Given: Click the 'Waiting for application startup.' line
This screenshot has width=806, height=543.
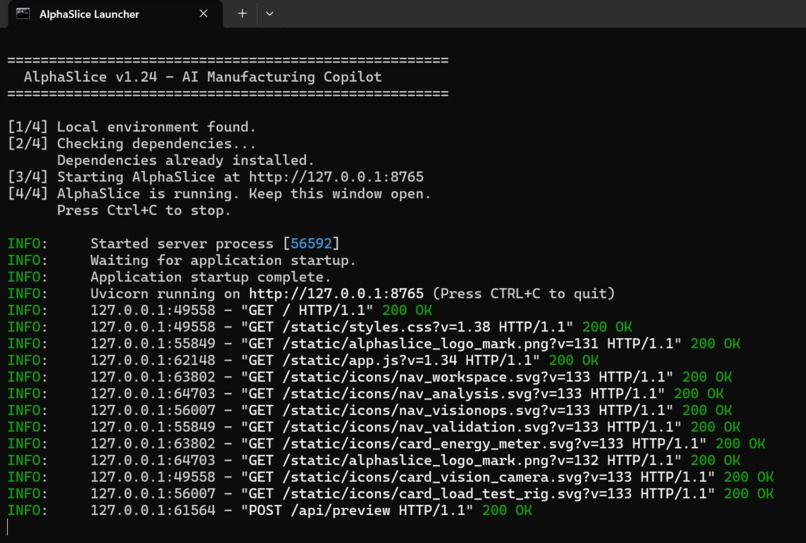Looking at the screenshot, I should 181,260.
